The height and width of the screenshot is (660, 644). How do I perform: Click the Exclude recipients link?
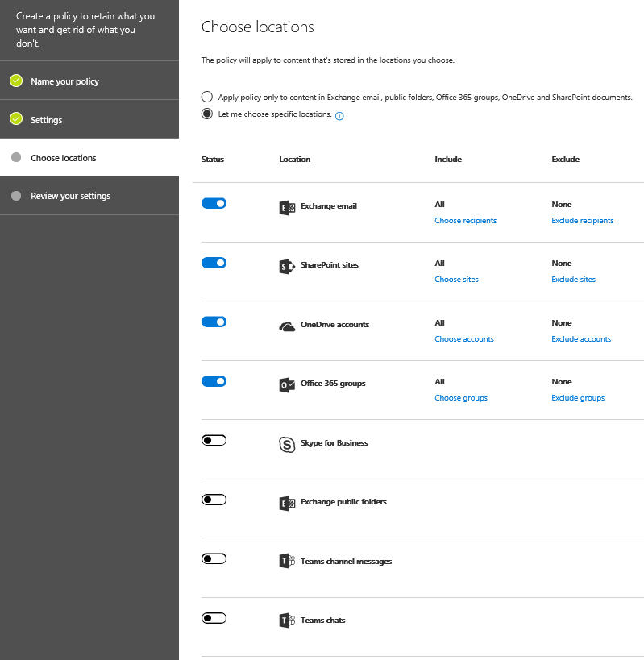583,221
